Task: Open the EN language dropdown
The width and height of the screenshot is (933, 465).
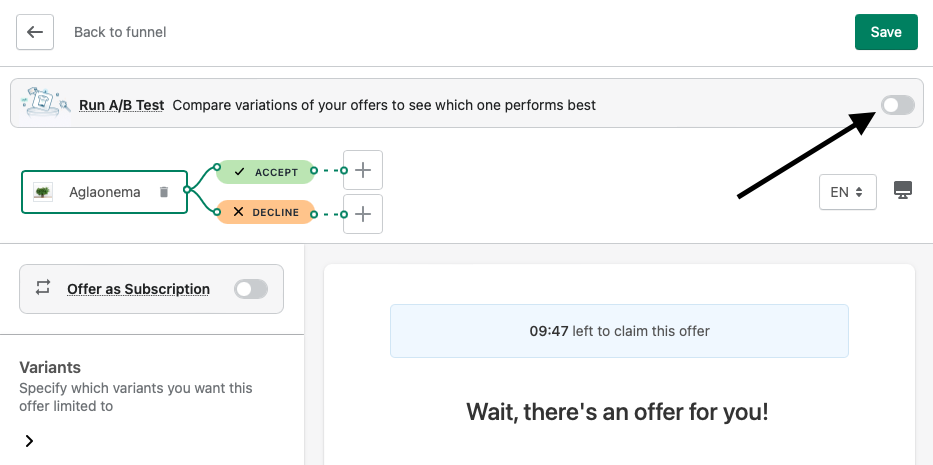Action: point(847,192)
